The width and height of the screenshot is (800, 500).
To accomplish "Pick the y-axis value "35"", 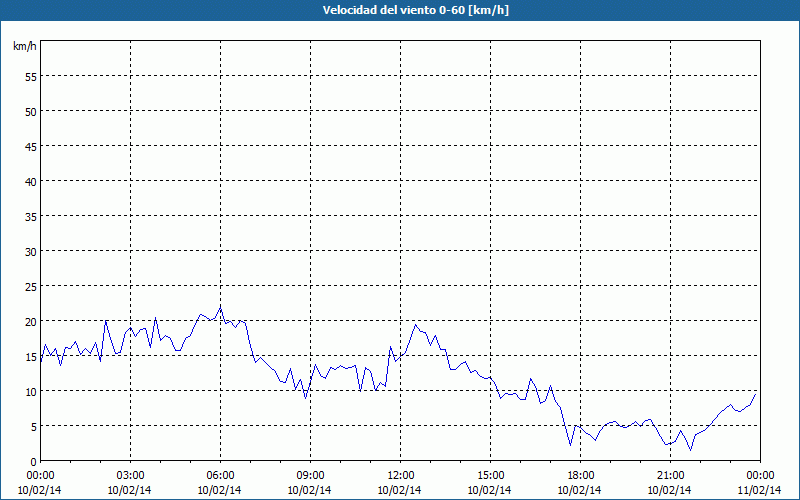I will [x=31, y=217].
